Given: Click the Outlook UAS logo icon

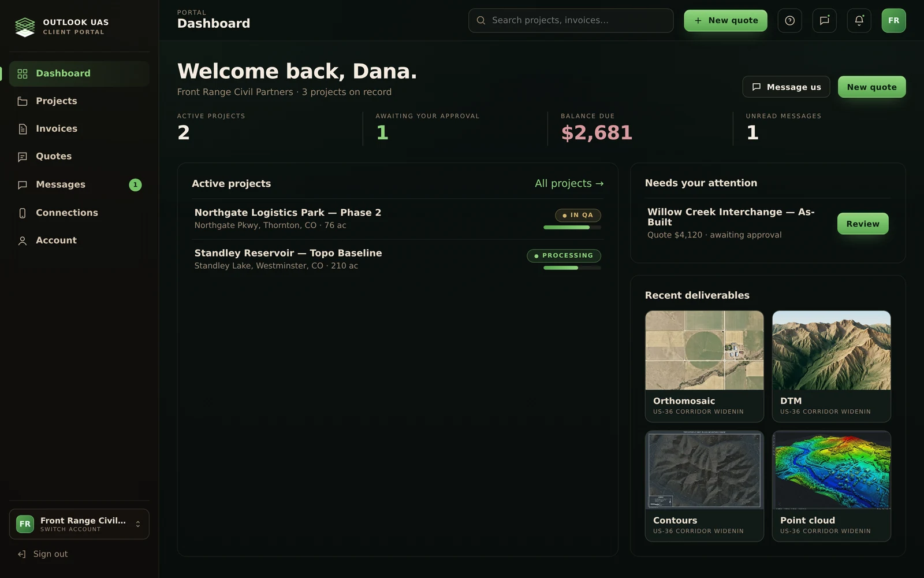Looking at the screenshot, I should pos(25,27).
